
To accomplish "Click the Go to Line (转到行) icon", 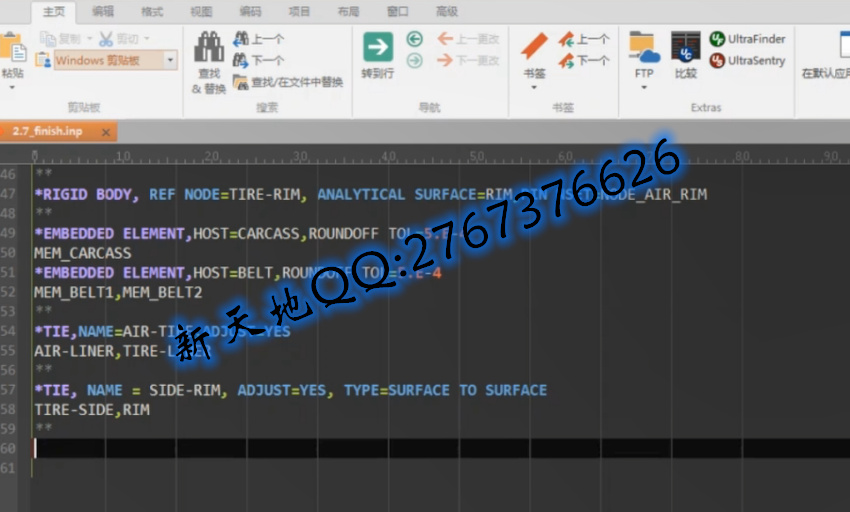I will [377, 47].
